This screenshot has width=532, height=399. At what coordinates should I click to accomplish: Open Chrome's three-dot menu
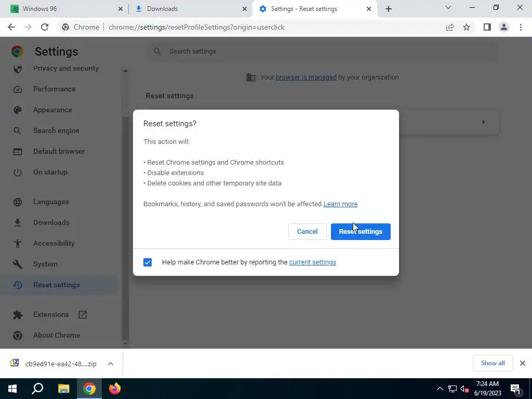click(x=521, y=27)
